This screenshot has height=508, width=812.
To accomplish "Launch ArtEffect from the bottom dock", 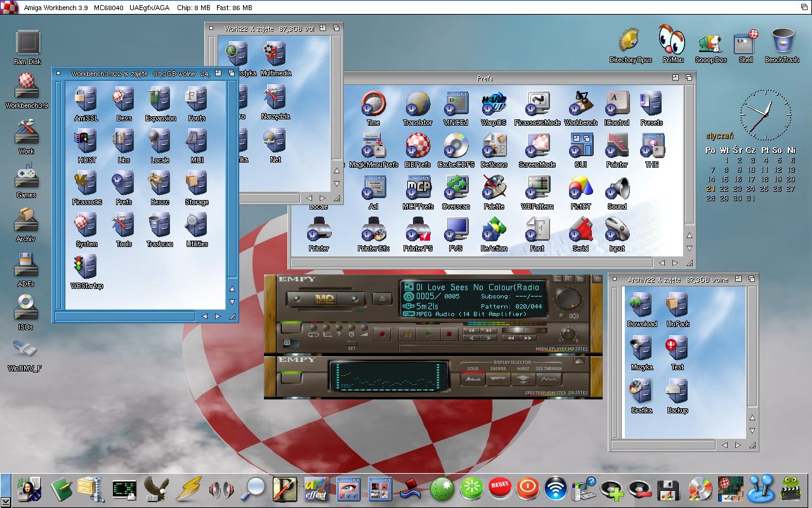I will 316,488.
